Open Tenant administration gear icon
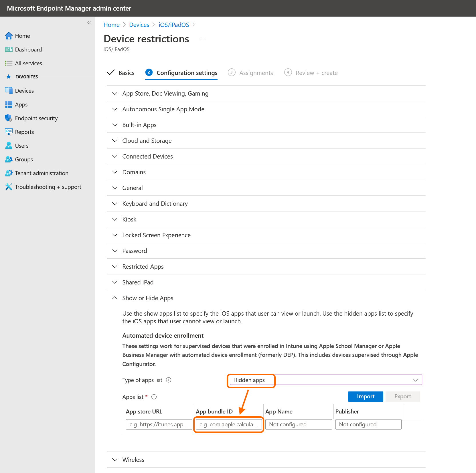The image size is (476, 473). (x=9, y=173)
